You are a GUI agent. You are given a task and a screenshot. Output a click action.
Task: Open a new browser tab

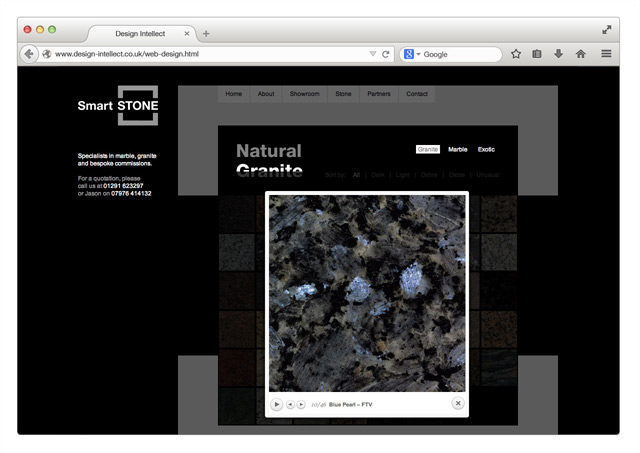[206, 33]
